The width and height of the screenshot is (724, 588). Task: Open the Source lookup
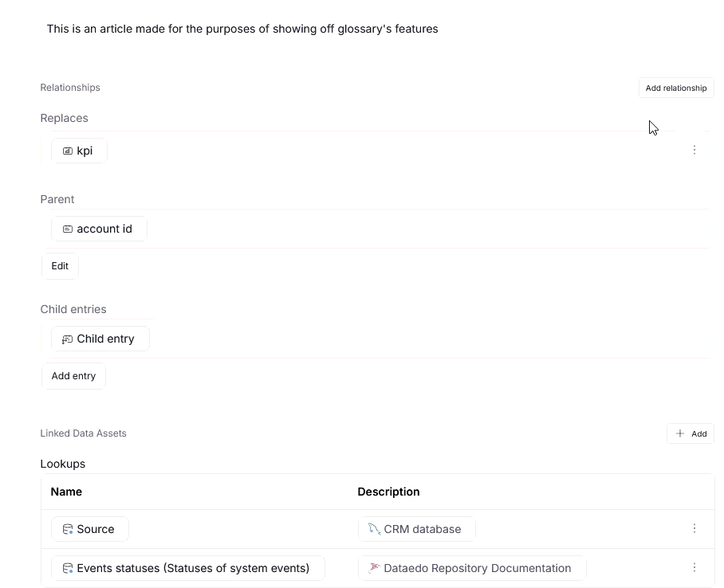96,530
